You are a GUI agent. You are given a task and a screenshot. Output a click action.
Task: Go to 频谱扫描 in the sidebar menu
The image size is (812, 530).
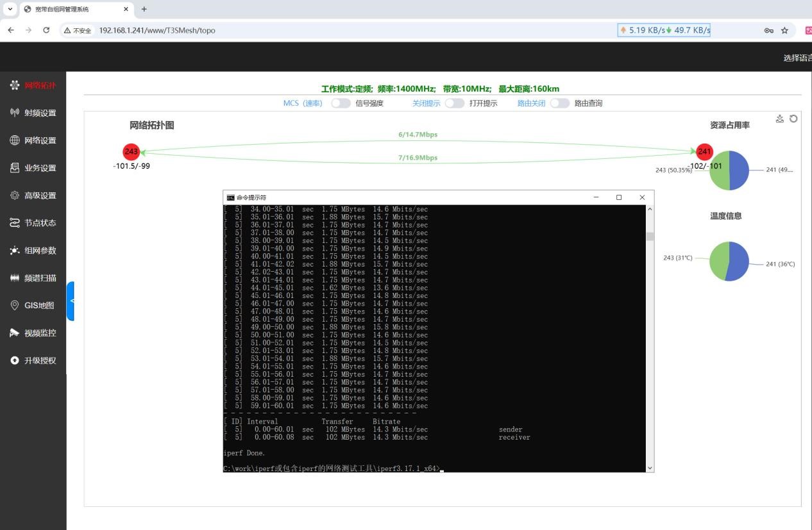(x=40, y=278)
